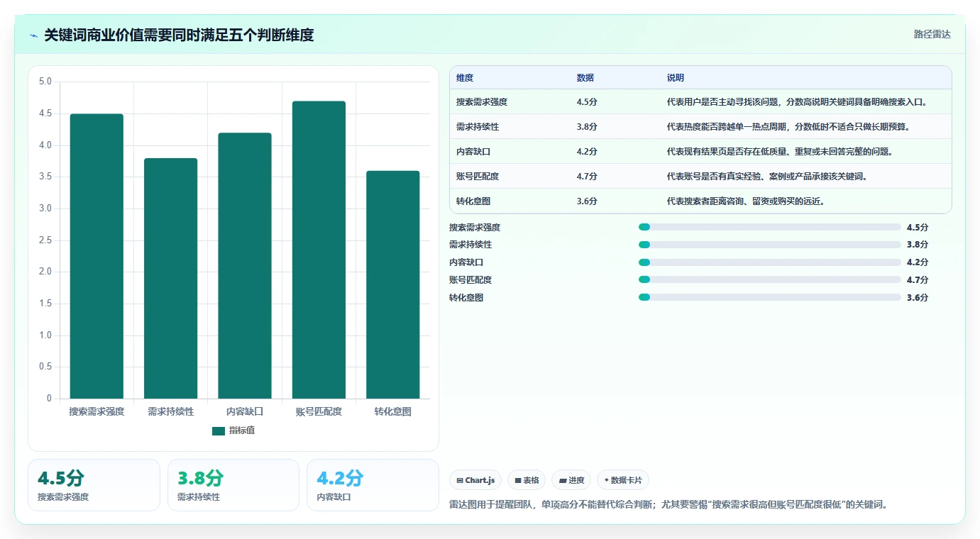Viewport: 980px width, 539px height.
Task: Click the 需求持续性 table row name
Action: click(478, 127)
